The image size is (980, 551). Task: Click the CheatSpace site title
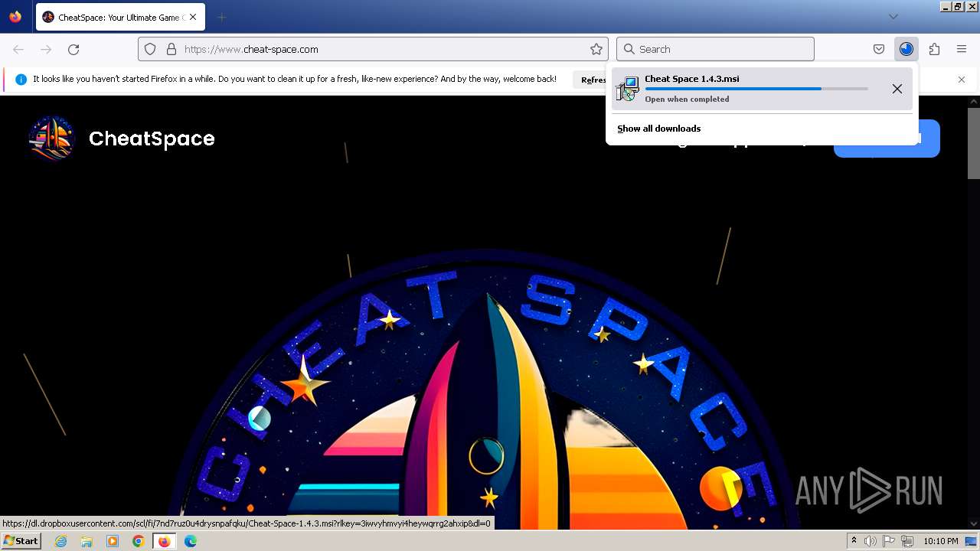(x=152, y=139)
